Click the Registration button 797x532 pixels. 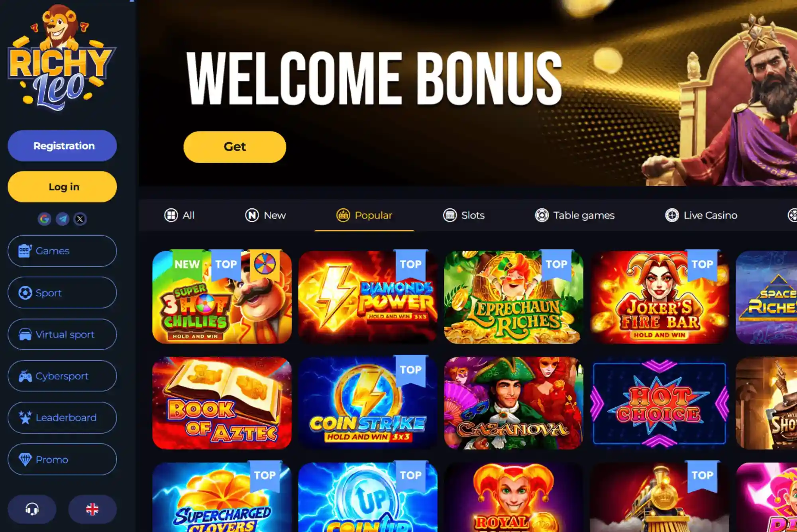[x=62, y=146]
